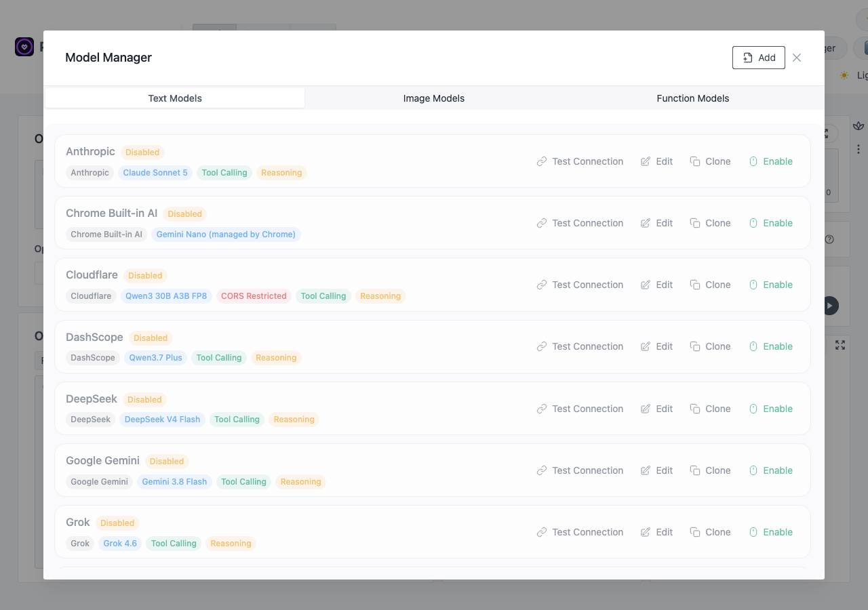Image resolution: width=868 pixels, height=610 pixels.
Task: Click the Disabled badge beside Grok
Action: coord(117,523)
